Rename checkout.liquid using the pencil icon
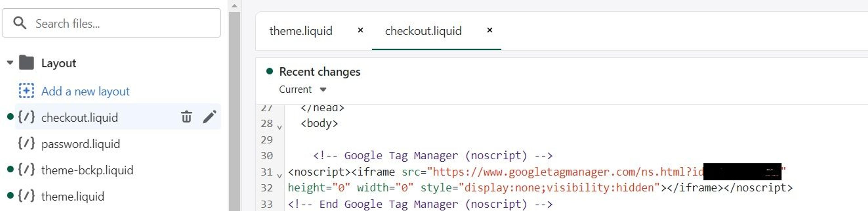868x211 pixels. [x=209, y=117]
